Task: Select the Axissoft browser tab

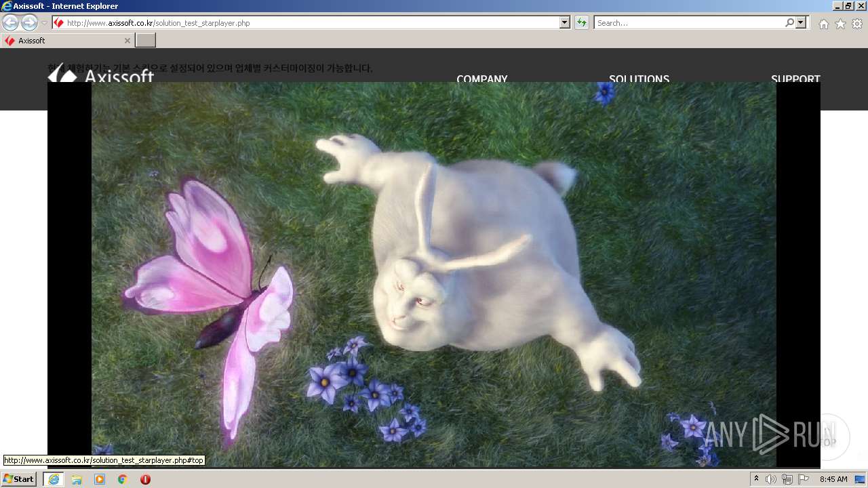Action: [66, 41]
